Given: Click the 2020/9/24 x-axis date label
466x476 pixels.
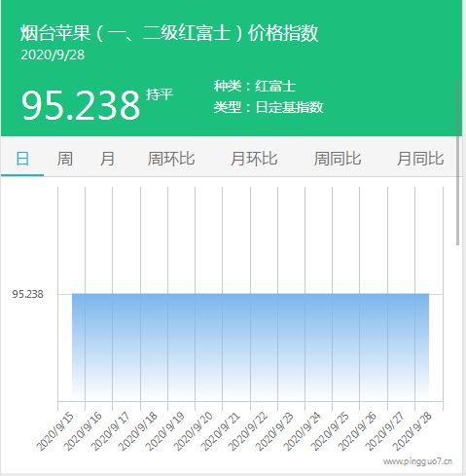Looking at the screenshot, I should click(302, 431).
